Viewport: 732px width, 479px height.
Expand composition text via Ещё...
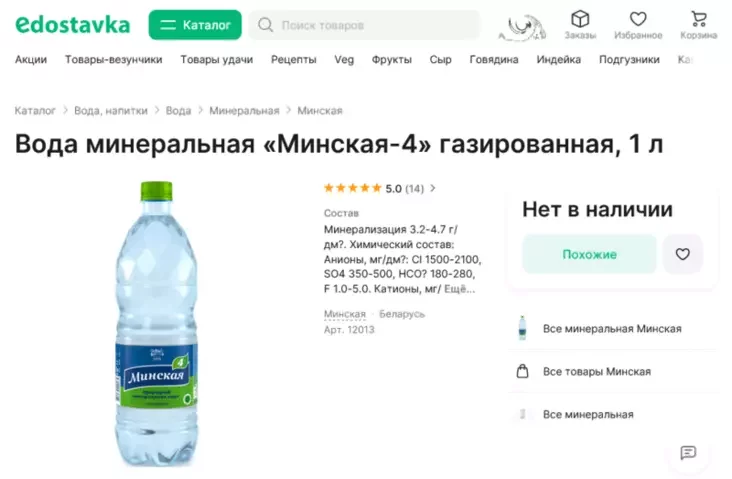459,289
